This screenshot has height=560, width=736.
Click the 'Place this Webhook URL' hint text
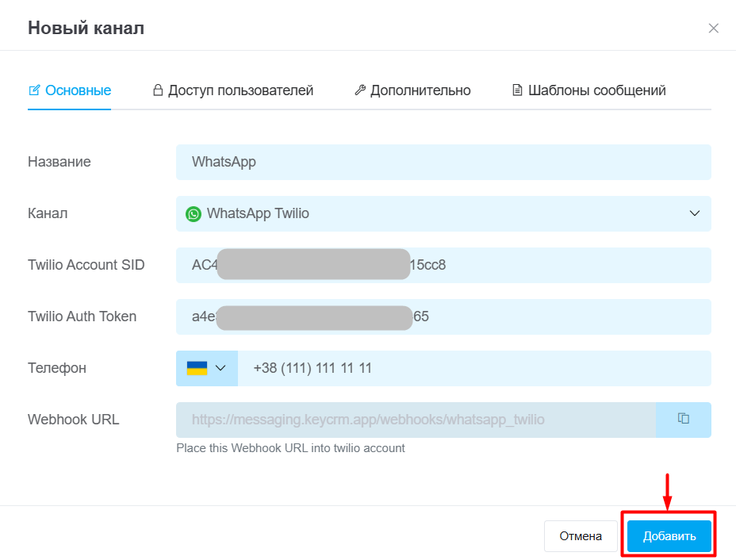(290, 448)
